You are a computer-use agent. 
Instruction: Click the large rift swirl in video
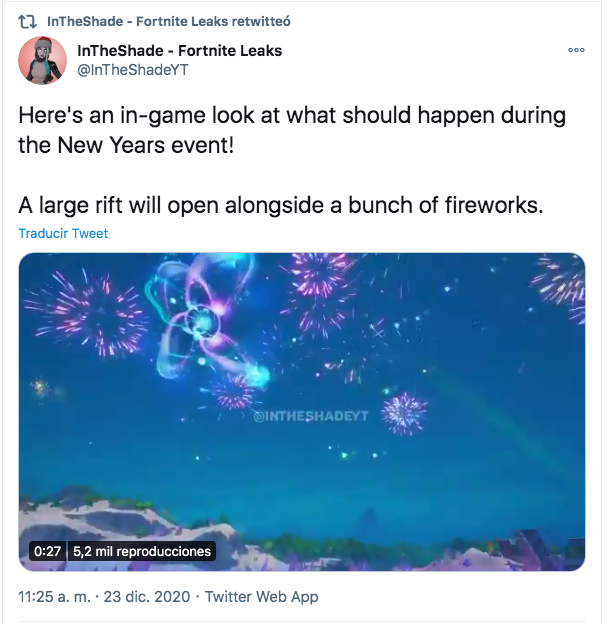tap(205, 320)
